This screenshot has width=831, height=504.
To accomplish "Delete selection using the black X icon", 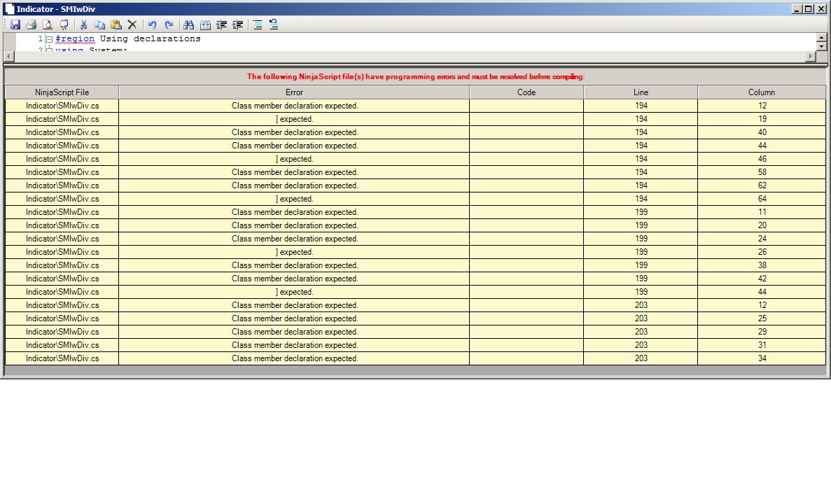I will click(132, 24).
